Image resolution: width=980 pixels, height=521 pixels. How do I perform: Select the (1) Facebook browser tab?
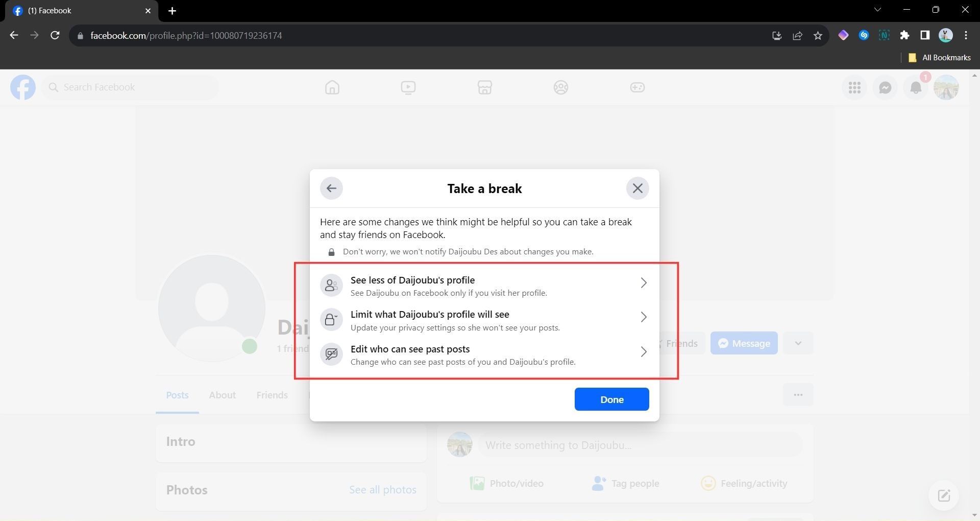click(x=82, y=11)
